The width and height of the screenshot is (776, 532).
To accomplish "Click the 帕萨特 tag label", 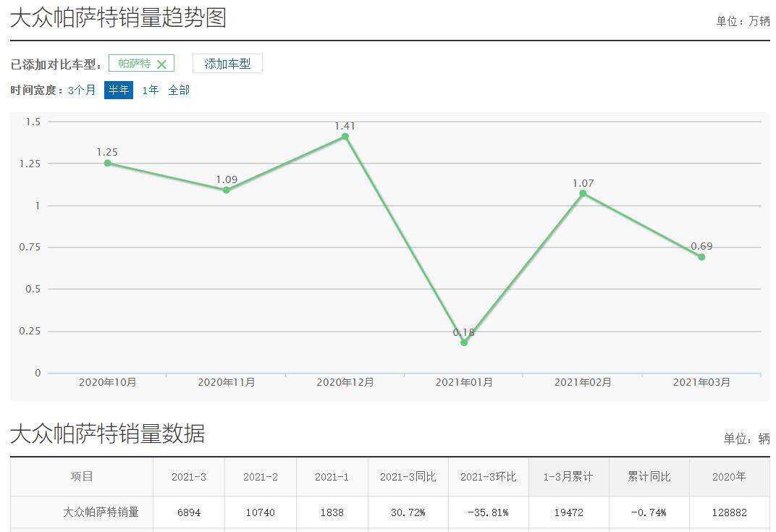I will tap(134, 64).
